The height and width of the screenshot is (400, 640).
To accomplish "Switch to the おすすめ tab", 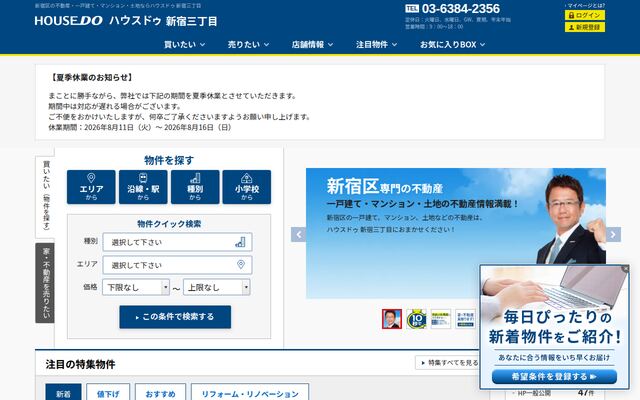I will coord(160,393).
